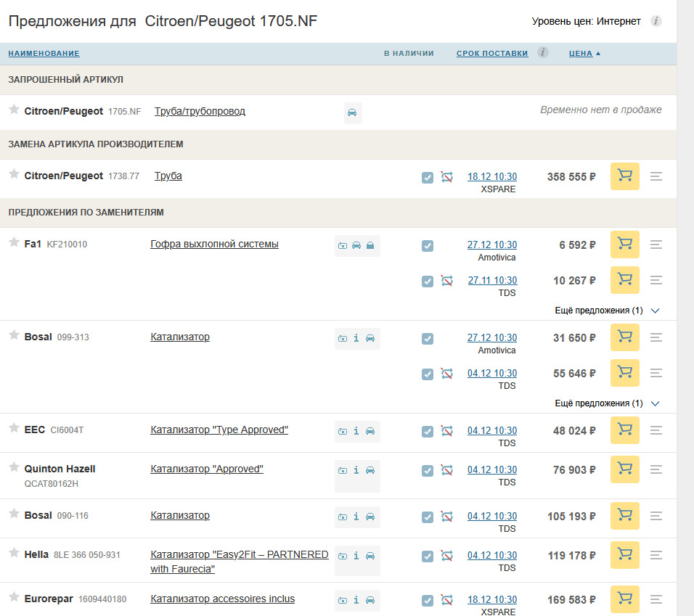Open Fa1 delivery date 27.11 10:30
This screenshot has height=616, width=694.
[493, 280]
